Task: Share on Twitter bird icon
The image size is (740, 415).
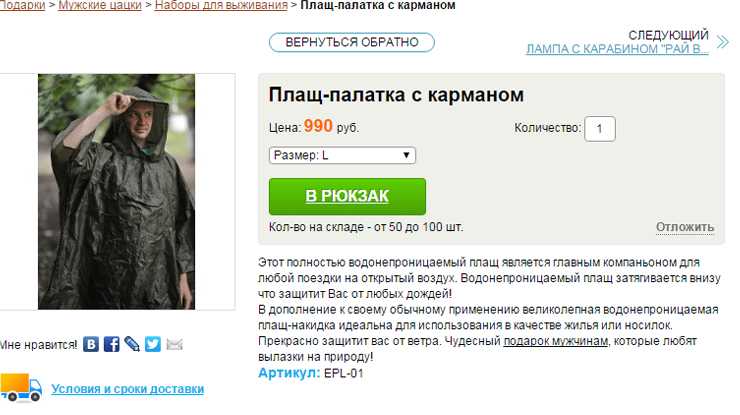Action: click(153, 344)
